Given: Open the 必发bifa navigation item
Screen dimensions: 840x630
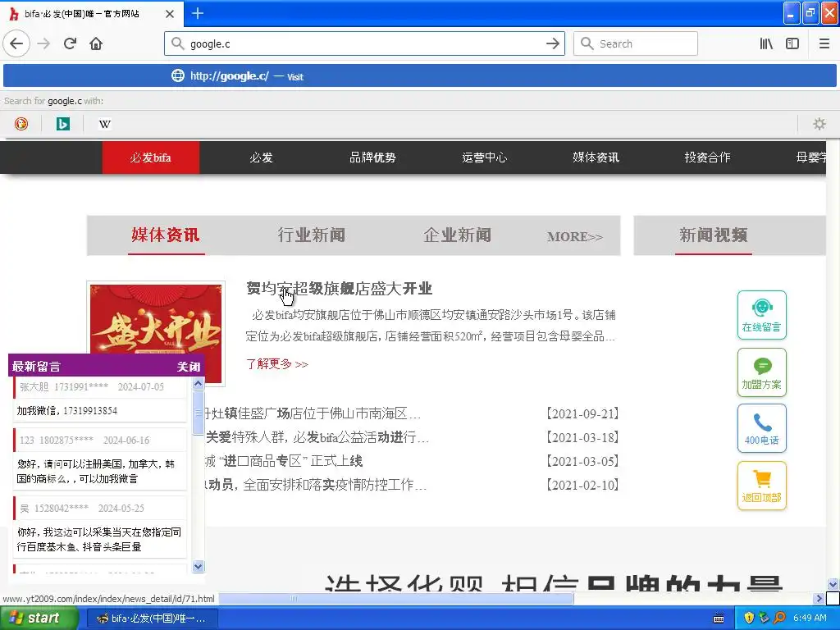Looking at the screenshot, I should (x=151, y=157).
